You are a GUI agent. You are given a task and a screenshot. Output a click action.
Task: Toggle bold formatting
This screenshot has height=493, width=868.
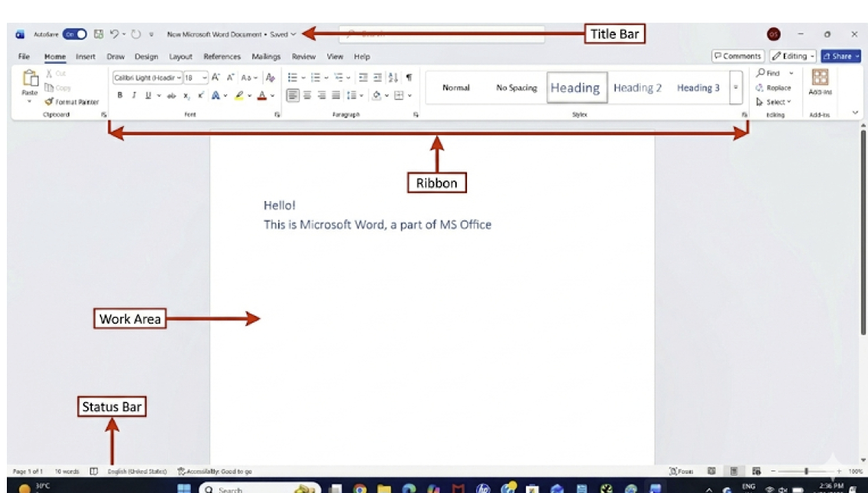click(120, 95)
